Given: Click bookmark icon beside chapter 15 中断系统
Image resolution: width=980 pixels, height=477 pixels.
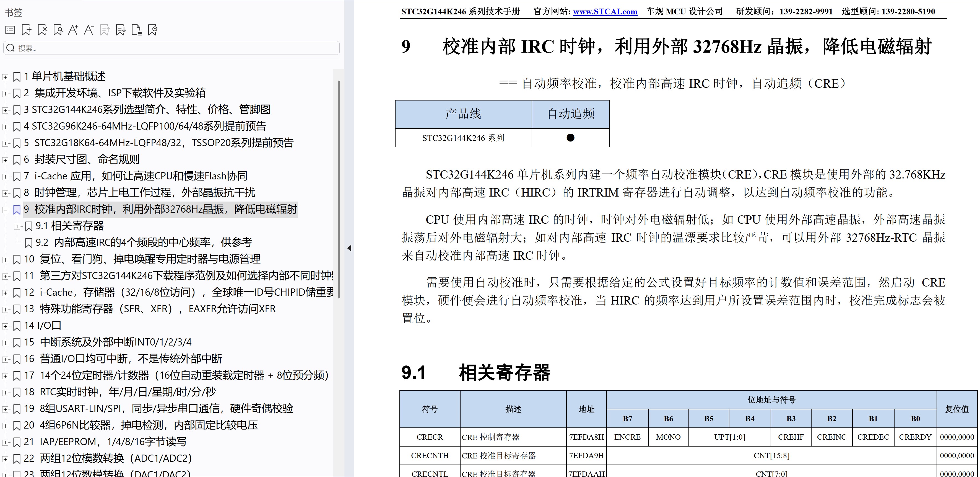Looking at the screenshot, I should [17, 343].
